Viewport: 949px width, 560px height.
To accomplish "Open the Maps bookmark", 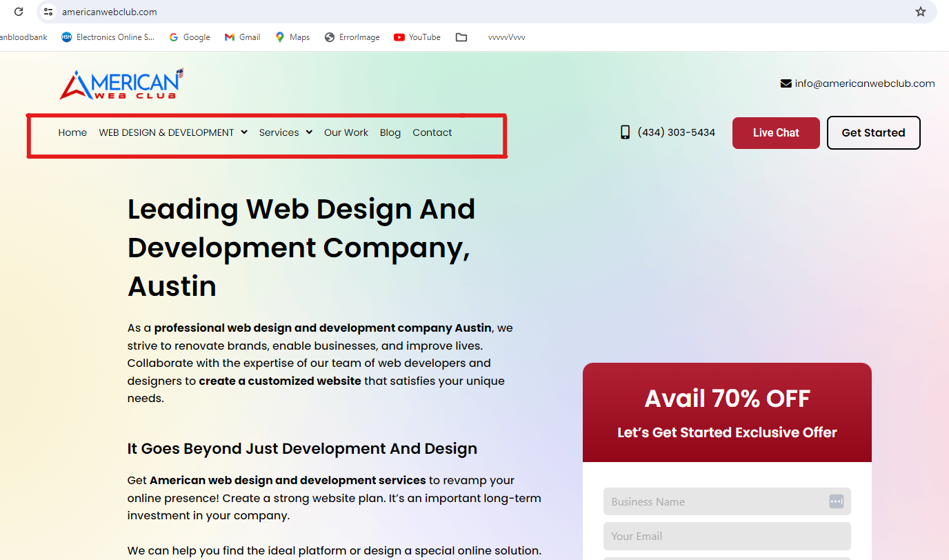I will tap(292, 37).
